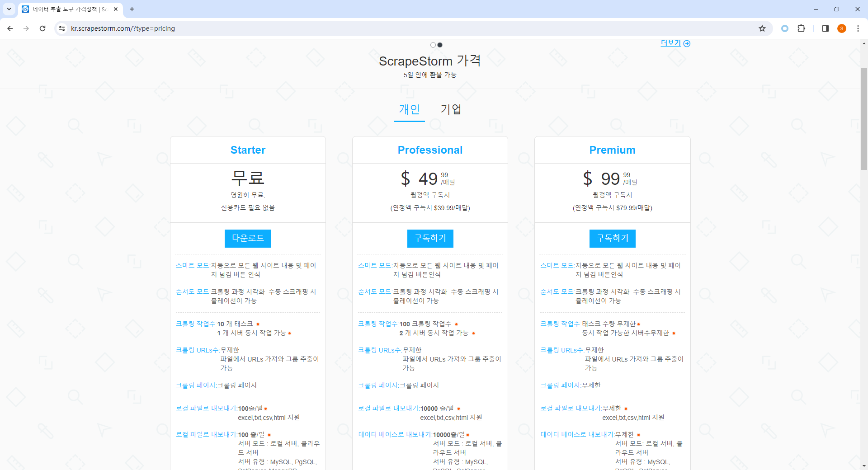Click '스마트 모드' label in Starter plan
This screenshot has height=470, width=868.
click(193, 265)
